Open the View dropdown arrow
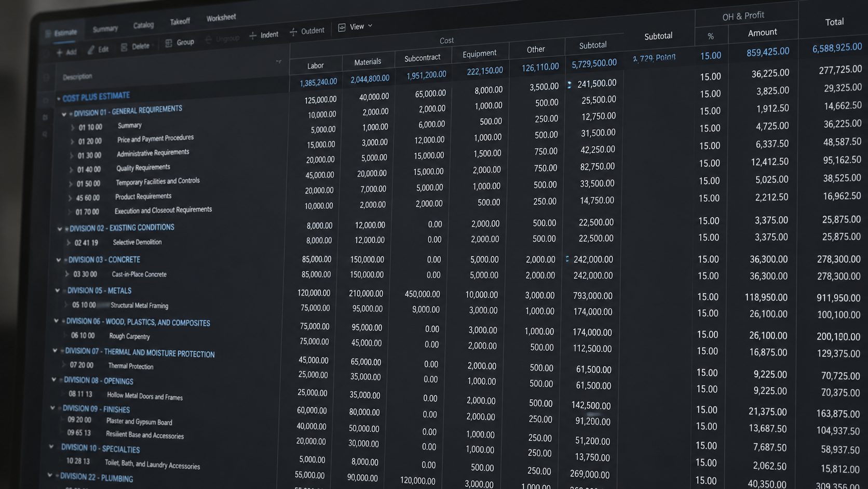 370,25
